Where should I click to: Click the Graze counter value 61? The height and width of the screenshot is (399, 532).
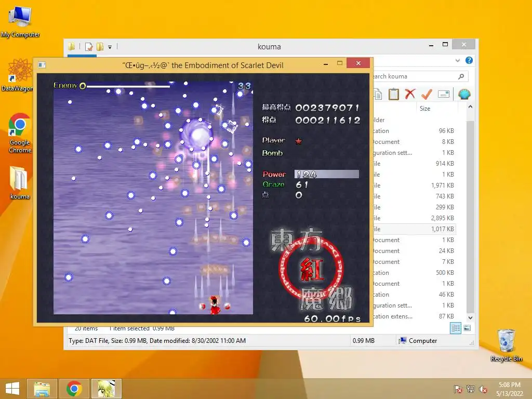point(302,184)
